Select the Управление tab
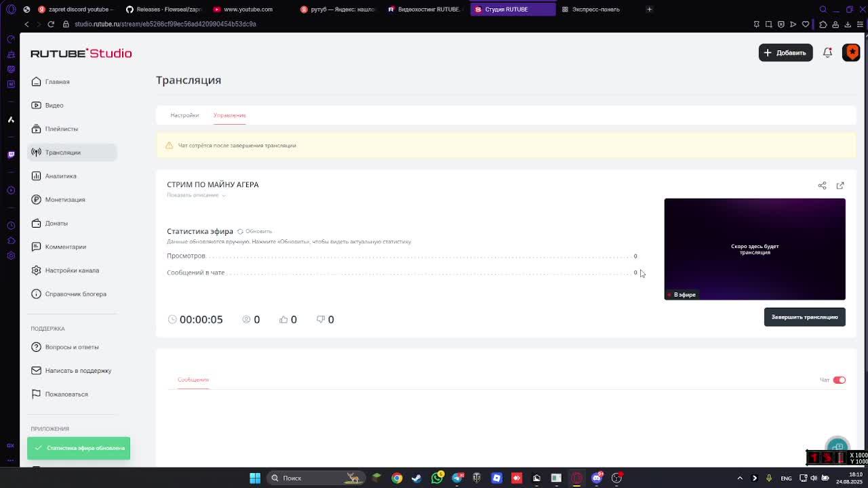 229,115
